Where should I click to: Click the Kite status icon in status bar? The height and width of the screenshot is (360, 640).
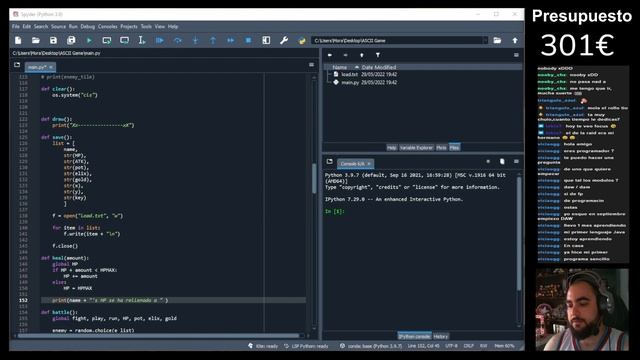click(x=250, y=346)
